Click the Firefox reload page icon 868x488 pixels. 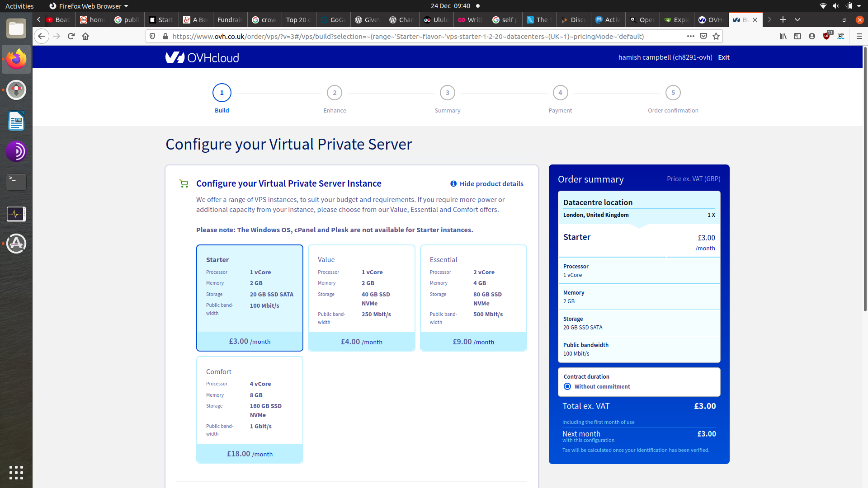click(71, 36)
